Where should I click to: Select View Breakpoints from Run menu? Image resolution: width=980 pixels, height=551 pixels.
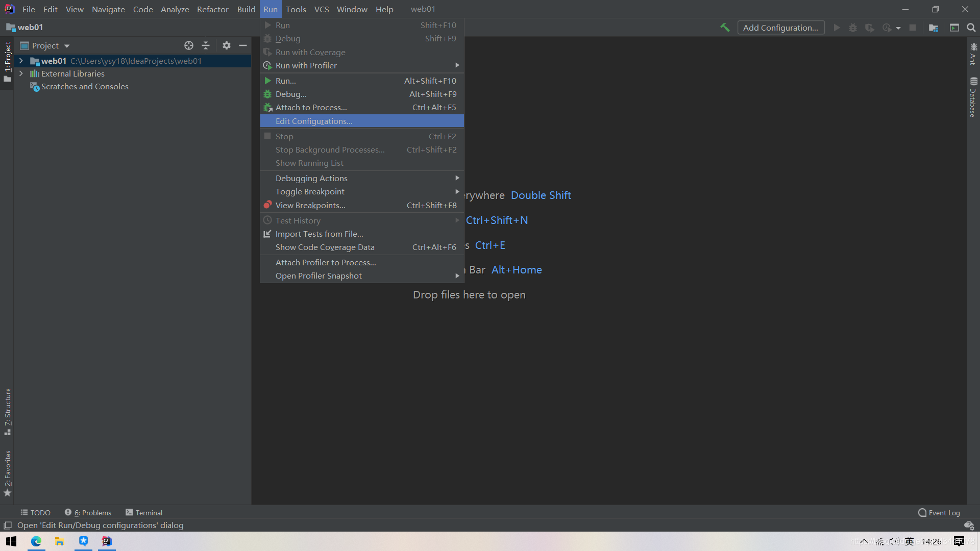coord(310,205)
